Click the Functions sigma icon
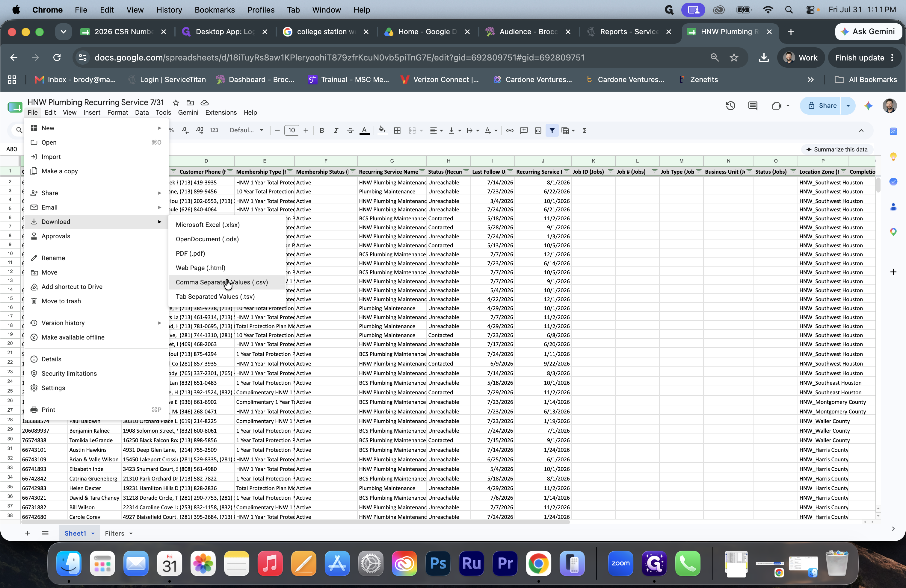Screen dimensions: 906x588 pyautogui.click(x=584, y=131)
